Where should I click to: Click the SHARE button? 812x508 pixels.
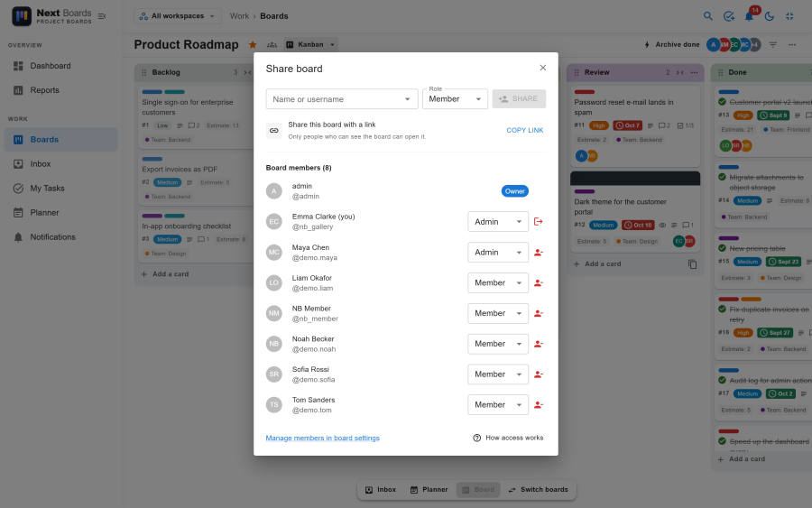tap(519, 99)
